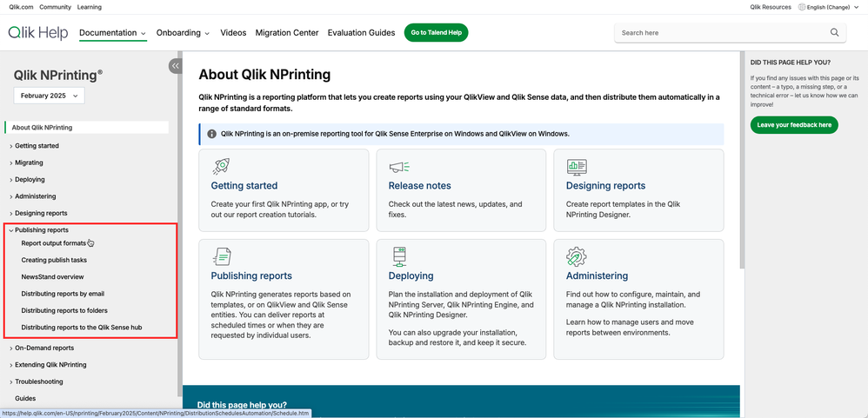Open Publishing reports card title
Screen dimensions: 868x418
tap(251, 275)
